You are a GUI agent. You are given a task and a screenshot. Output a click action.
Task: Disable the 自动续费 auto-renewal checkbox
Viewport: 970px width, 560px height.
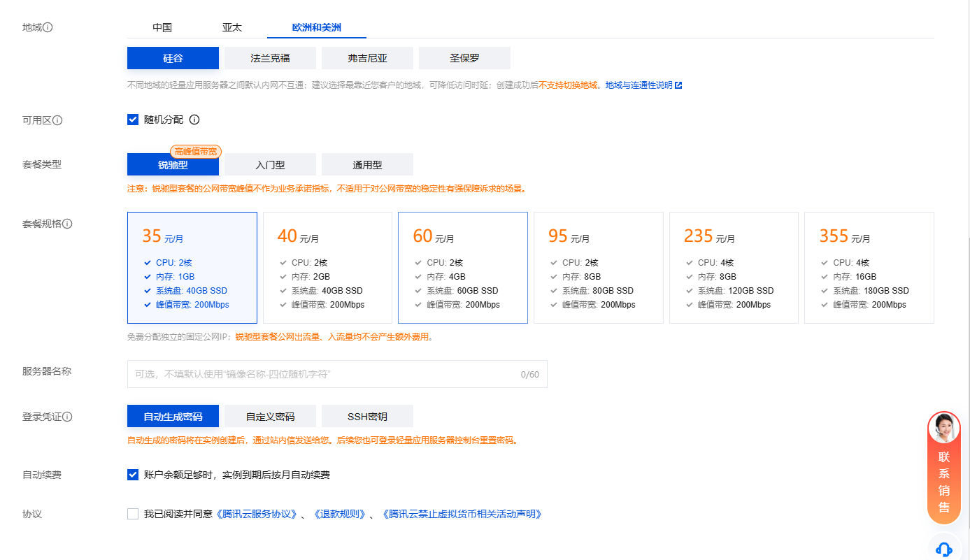click(133, 475)
